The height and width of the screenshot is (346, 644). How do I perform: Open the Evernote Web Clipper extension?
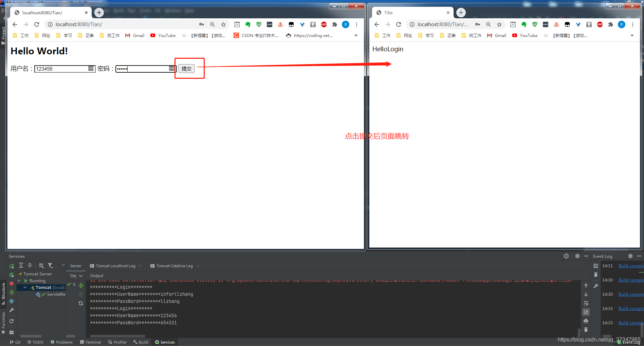click(x=247, y=24)
